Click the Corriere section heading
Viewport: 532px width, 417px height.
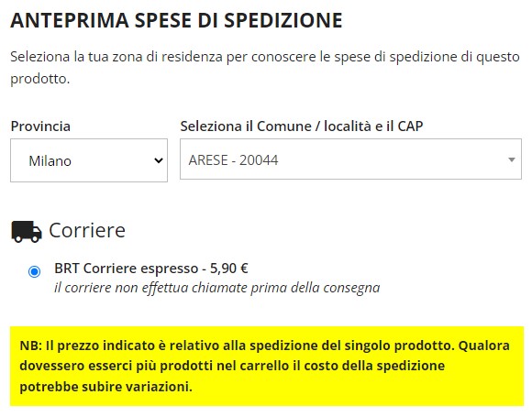87,231
